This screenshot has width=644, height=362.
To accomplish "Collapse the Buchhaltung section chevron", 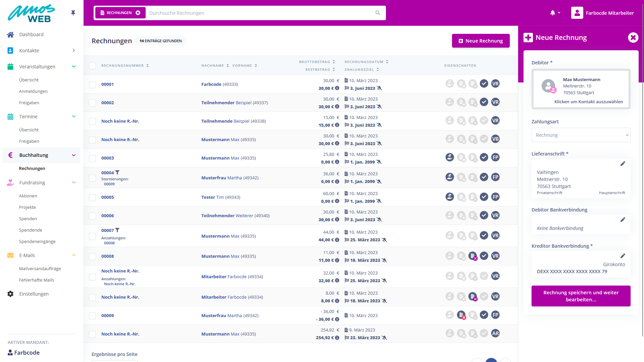I will [x=74, y=155].
